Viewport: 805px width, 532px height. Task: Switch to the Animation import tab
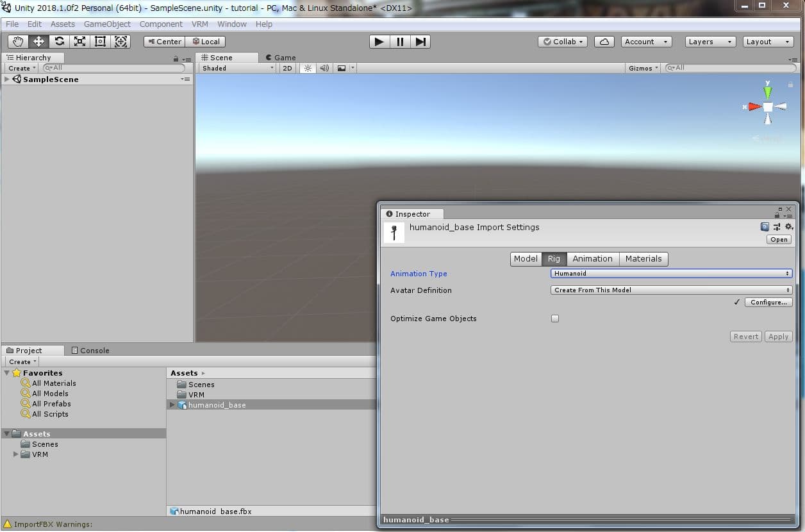point(592,259)
